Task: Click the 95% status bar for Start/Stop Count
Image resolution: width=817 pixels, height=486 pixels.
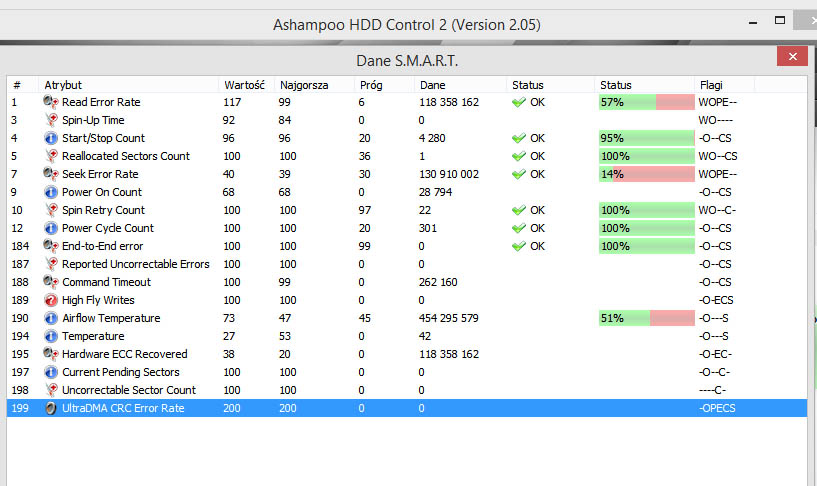Action: click(647, 138)
